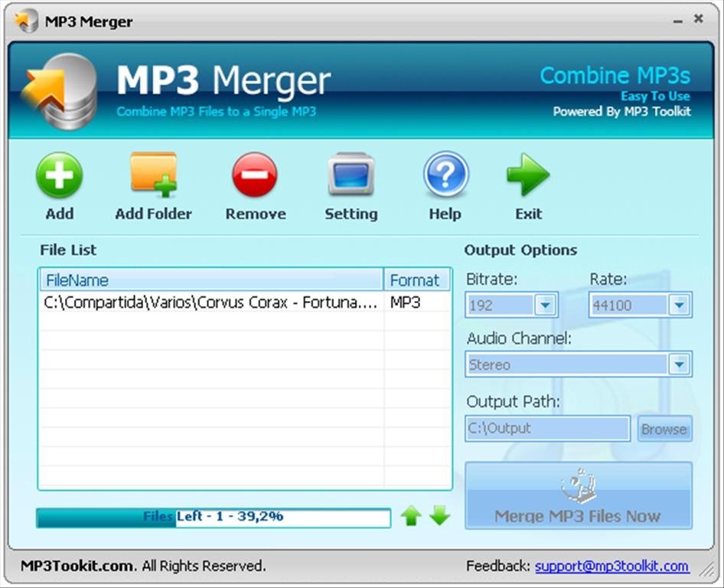
Task: Click the MP3Tookit.com footer text
Action: (x=78, y=567)
